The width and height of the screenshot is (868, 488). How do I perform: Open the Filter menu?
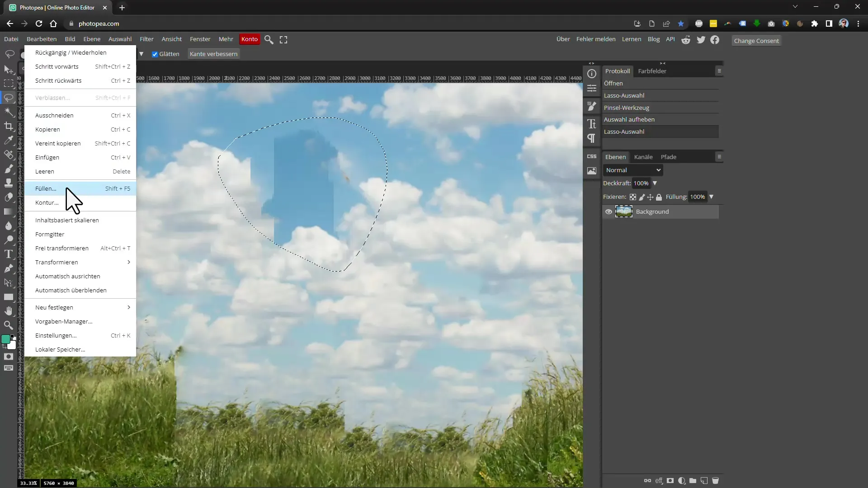click(x=146, y=39)
